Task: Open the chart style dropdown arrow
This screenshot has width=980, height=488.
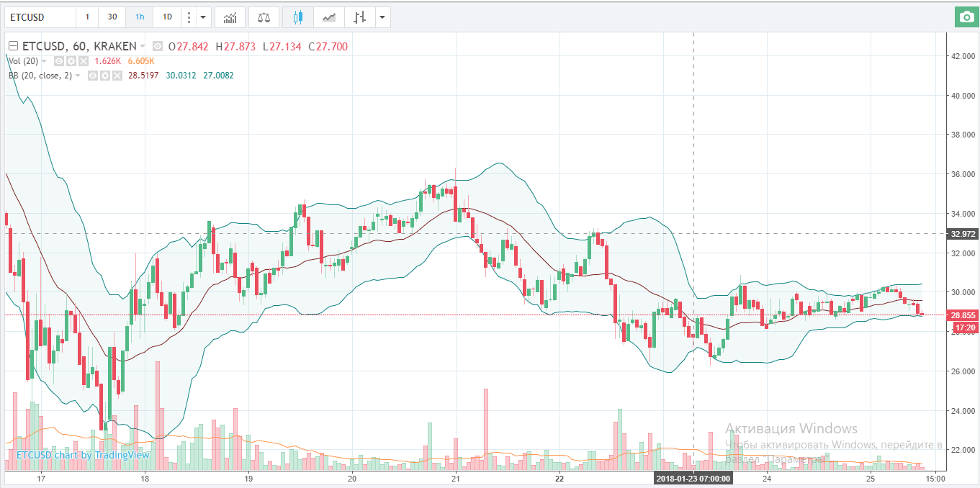Action: 382,17
